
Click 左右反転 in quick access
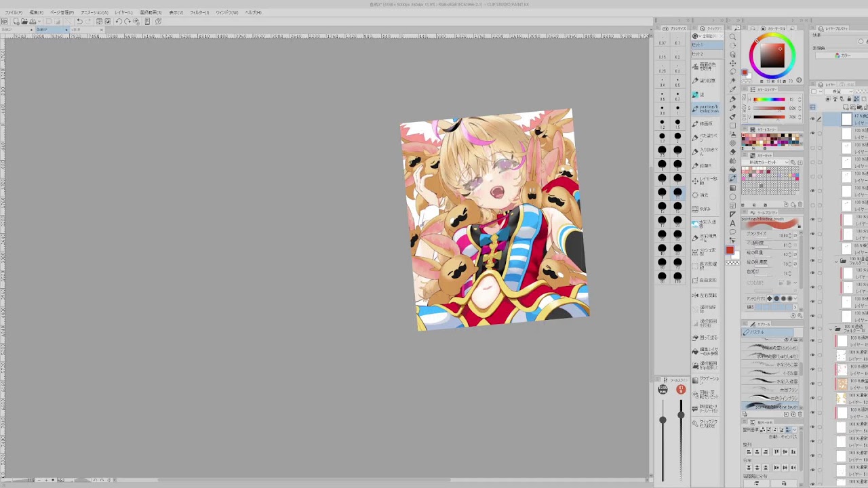tap(706, 296)
